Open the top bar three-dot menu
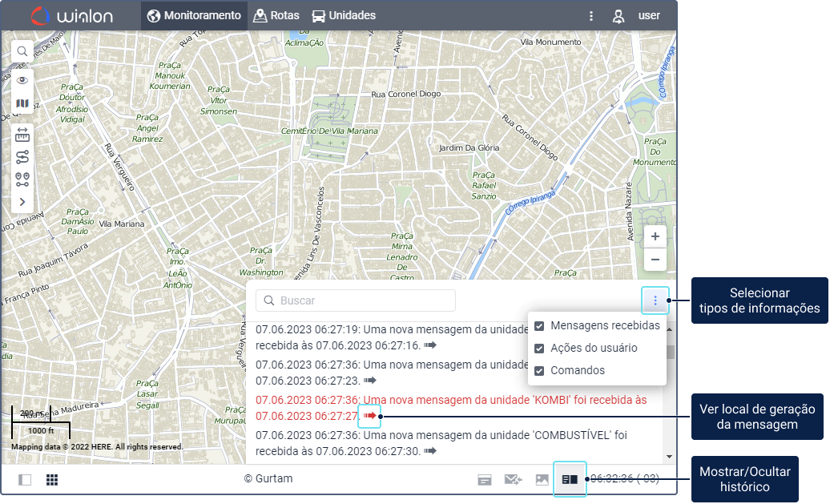 point(591,16)
